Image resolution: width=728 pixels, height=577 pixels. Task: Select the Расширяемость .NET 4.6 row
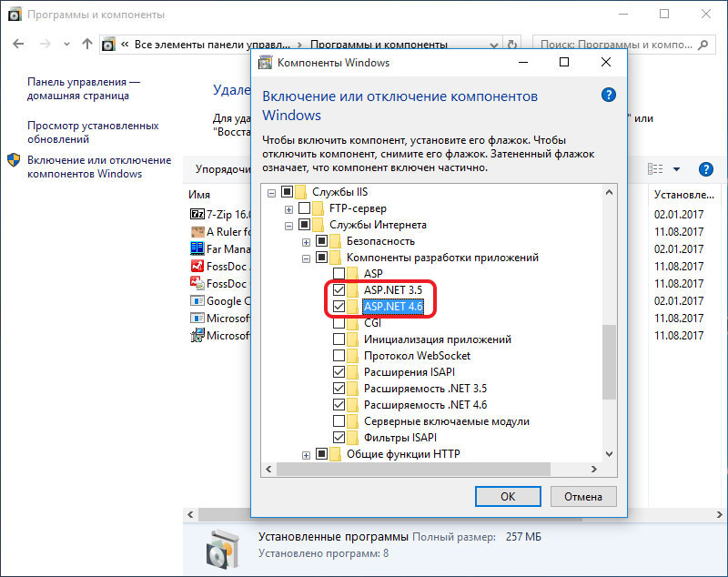[425, 405]
